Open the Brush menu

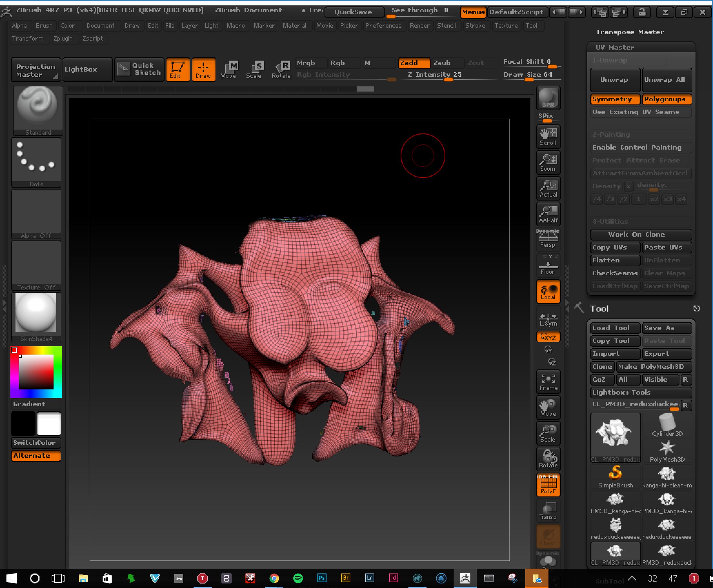pos(44,25)
